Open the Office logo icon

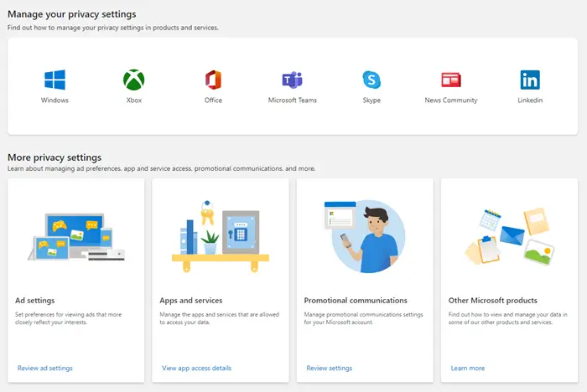213,80
